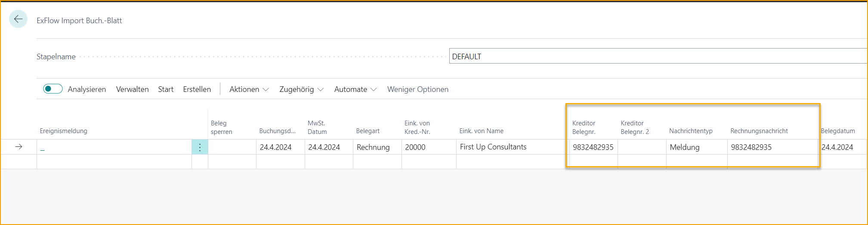This screenshot has height=225, width=868.
Task: Open the Start menu tab
Action: (x=166, y=89)
